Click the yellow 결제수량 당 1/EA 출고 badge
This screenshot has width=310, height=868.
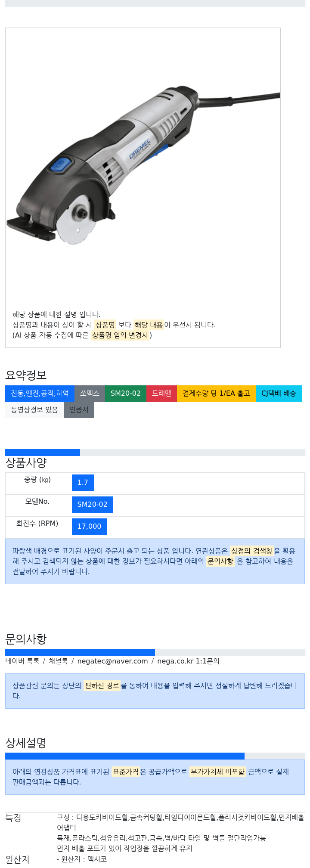(217, 394)
